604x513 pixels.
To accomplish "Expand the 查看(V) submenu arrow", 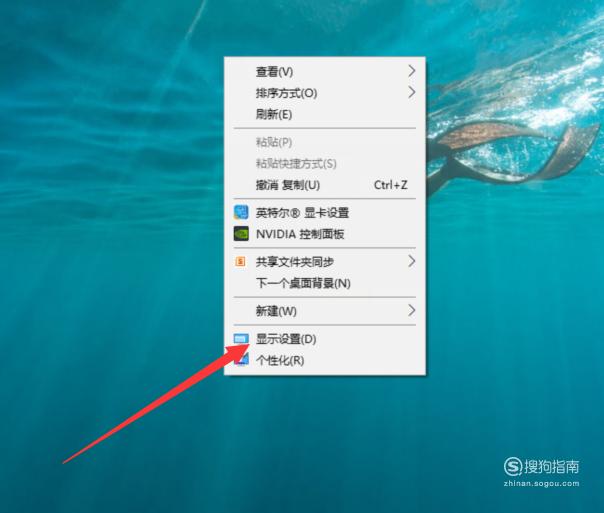I will point(411,71).
